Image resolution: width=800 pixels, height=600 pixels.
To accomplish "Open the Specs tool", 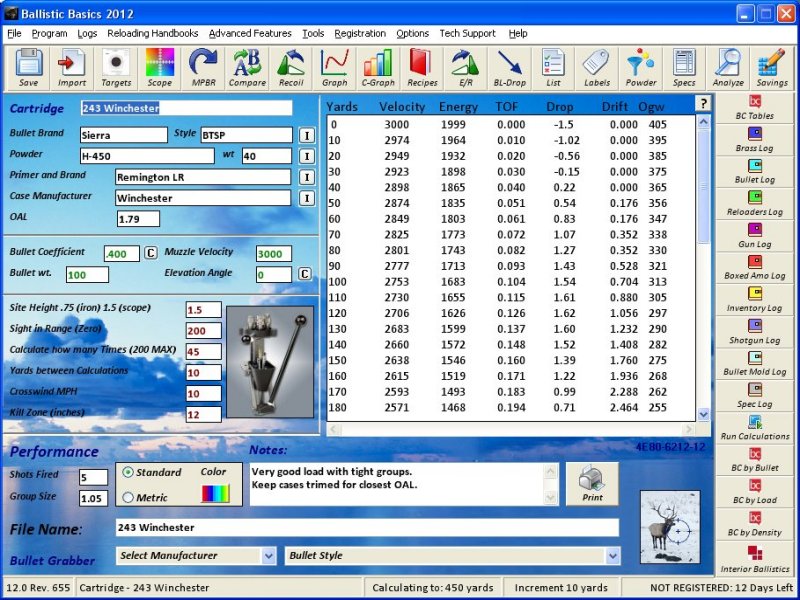I will [684, 68].
